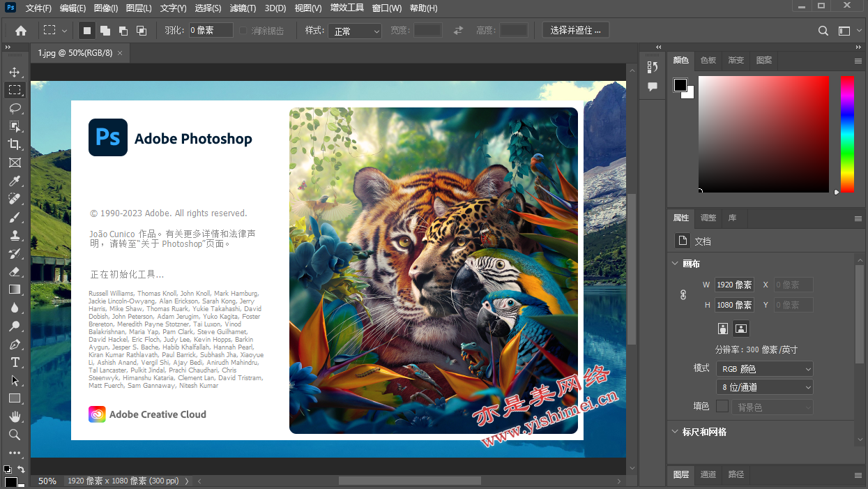Close the 1.jpg document tab
The image size is (868, 489).
(x=120, y=53)
